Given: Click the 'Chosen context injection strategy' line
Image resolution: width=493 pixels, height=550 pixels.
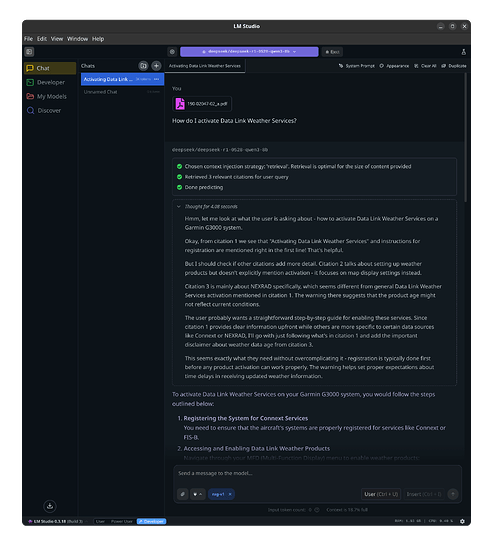Looking at the screenshot, I should pos(294,166).
